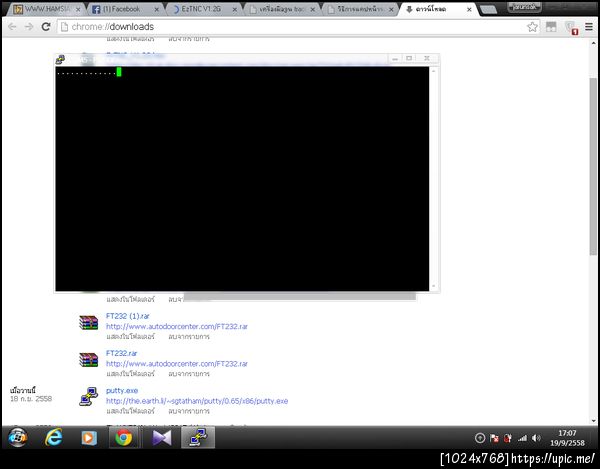Click the tray update arrow icon
Viewport: 600px width, 469px height.
tap(480, 438)
